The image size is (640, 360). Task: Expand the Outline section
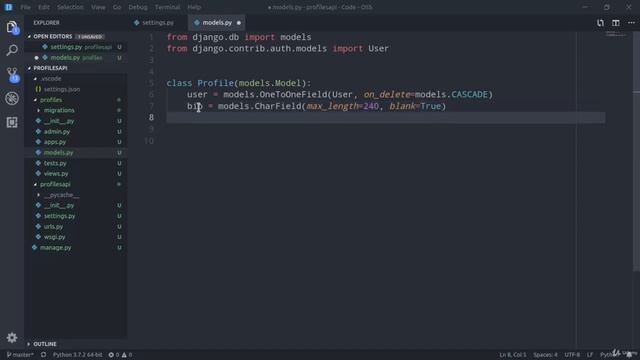[x=44, y=344]
